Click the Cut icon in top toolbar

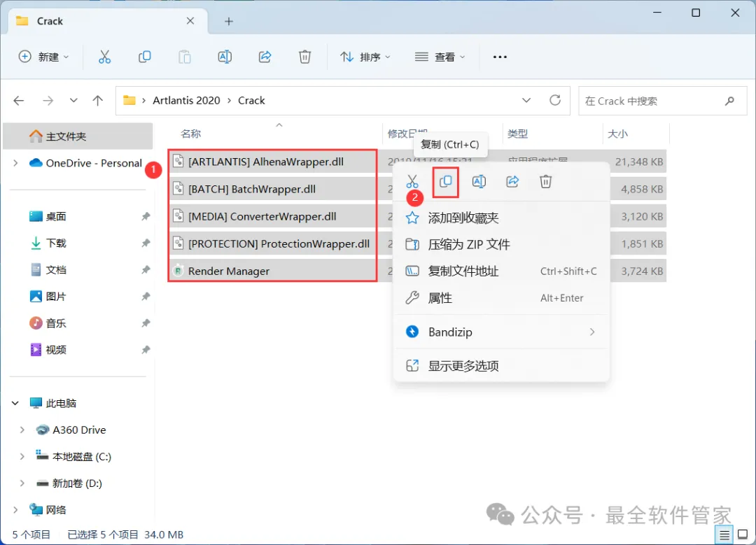(104, 57)
